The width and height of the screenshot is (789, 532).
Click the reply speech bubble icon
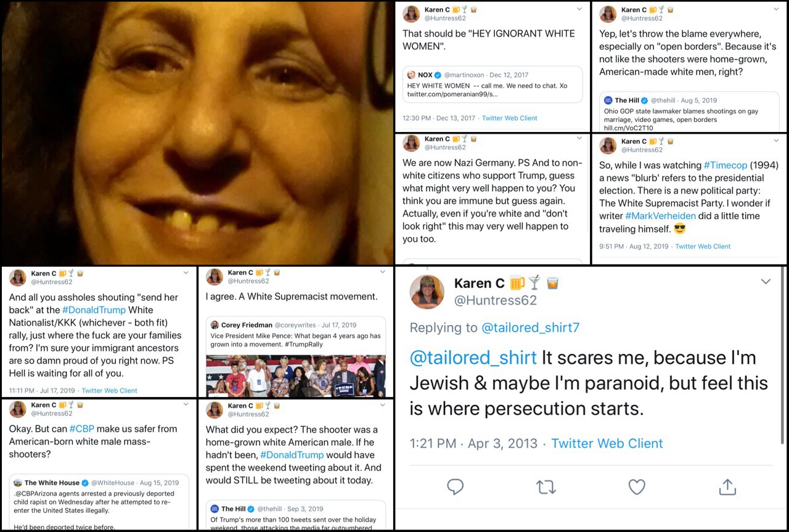455,487
